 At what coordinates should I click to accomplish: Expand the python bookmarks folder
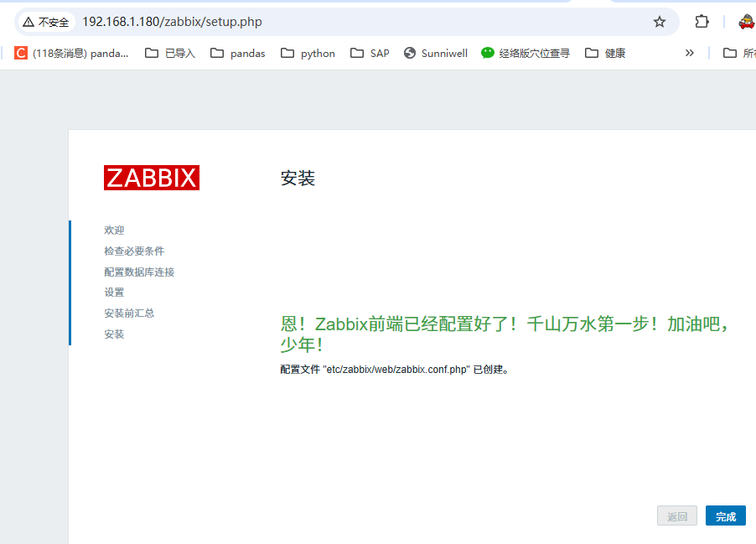point(308,53)
